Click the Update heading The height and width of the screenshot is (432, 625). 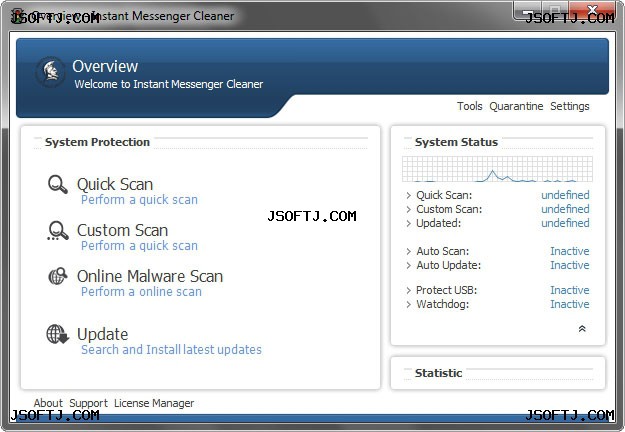click(x=102, y=334)
